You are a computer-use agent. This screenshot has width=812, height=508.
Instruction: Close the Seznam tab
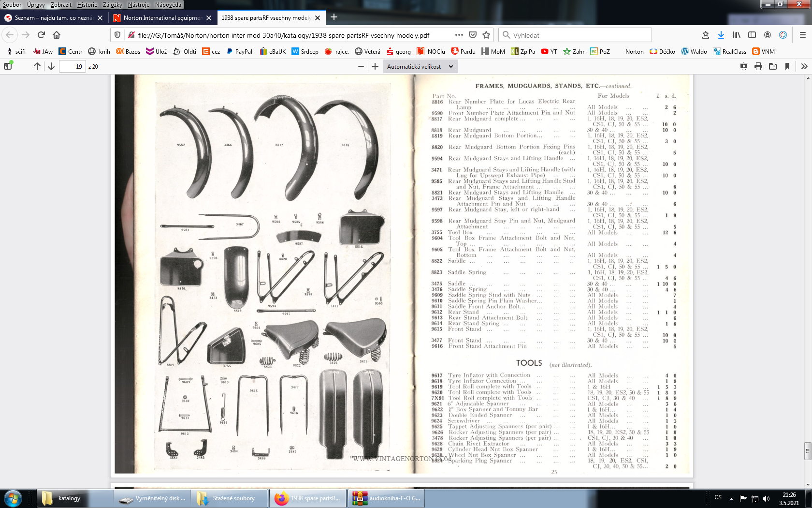(x=100, y=18)
